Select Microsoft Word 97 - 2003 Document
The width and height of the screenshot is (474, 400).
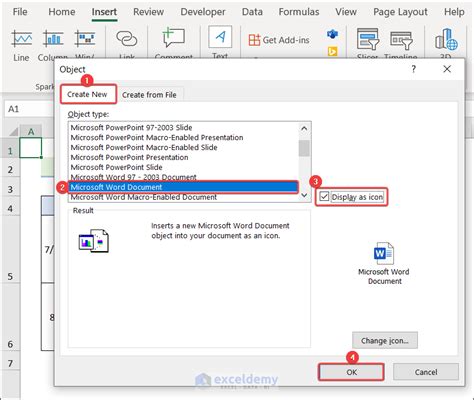(184, 177)
